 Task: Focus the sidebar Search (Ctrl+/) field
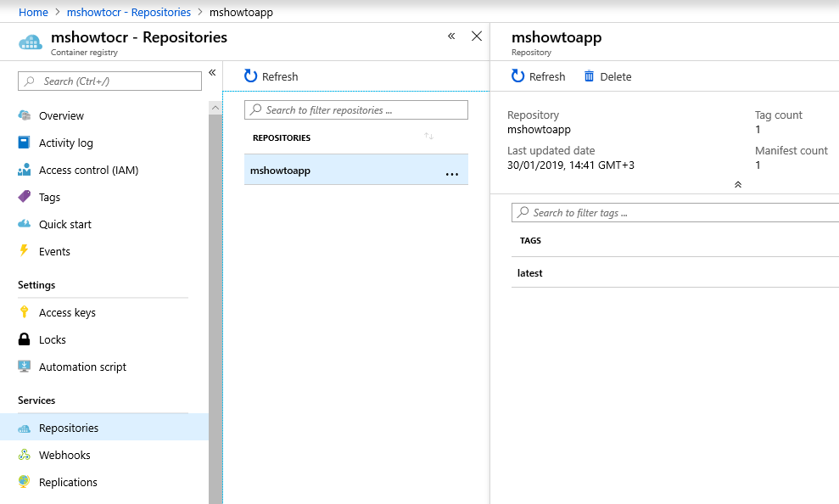pyautogui.click(x=109, y=81)
